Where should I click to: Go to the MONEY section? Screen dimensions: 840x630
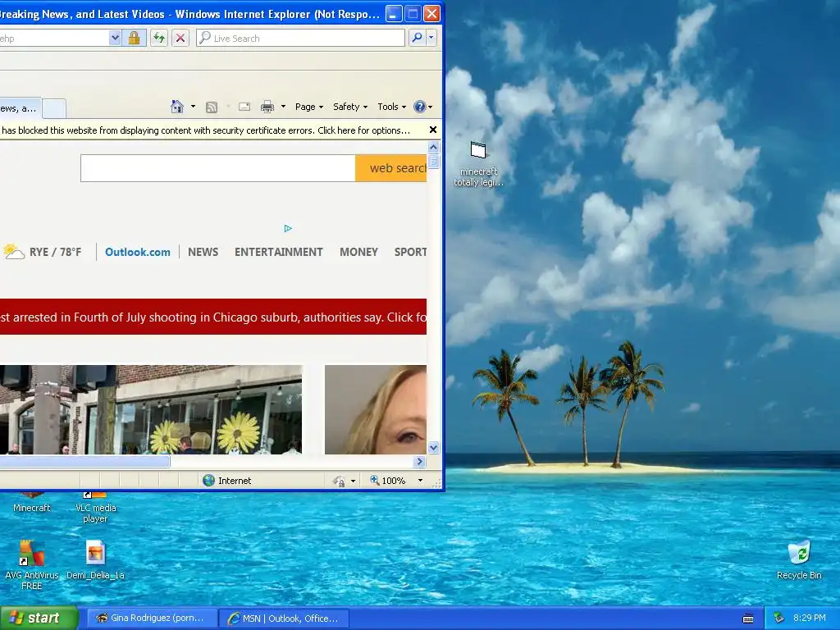point(359,252)
